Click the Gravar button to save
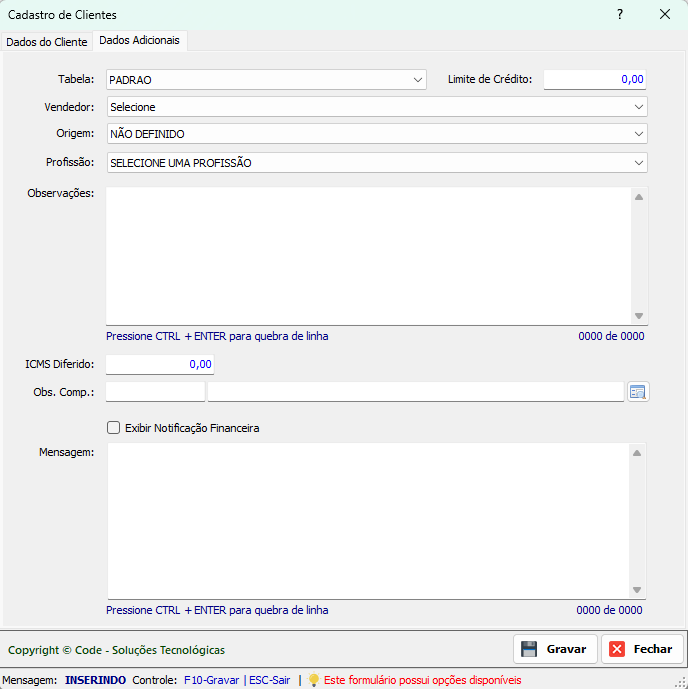 point(555,649)
